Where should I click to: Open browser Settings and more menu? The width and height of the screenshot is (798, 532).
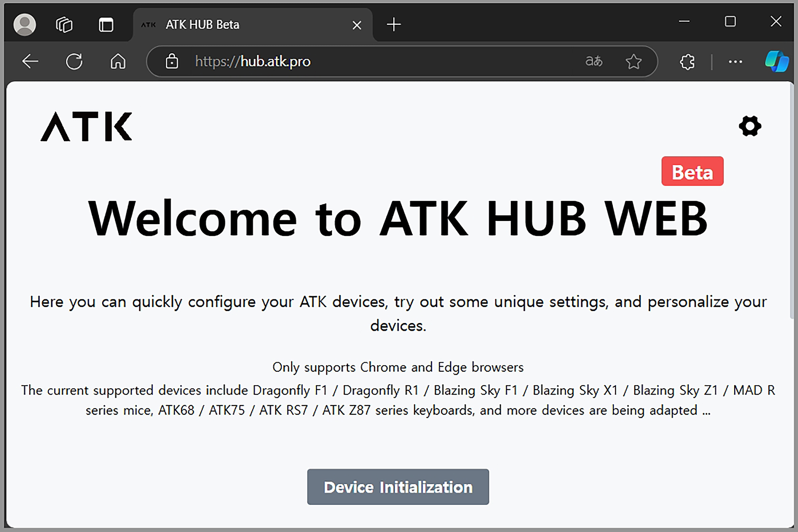pyautogui.click(x=735, y=61)
